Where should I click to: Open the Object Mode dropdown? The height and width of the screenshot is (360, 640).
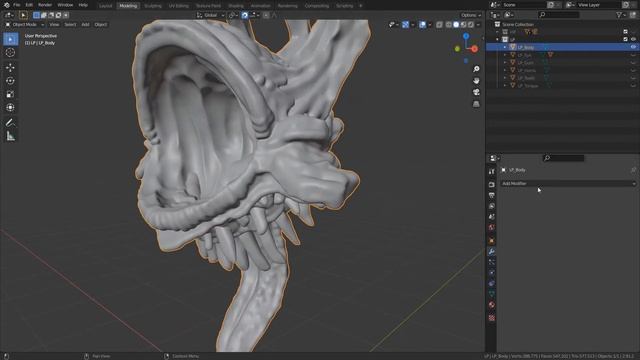pyautogui.click(x=24, y=25)
